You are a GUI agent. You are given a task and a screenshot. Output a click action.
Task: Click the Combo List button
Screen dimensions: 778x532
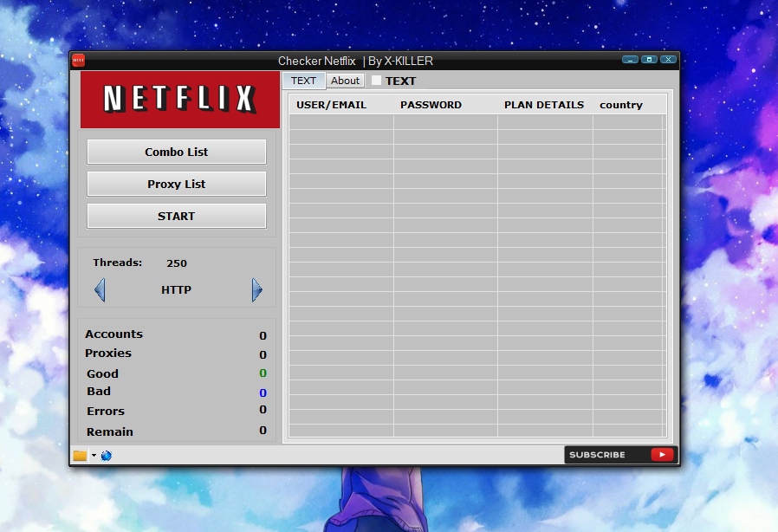coord(177,152)
